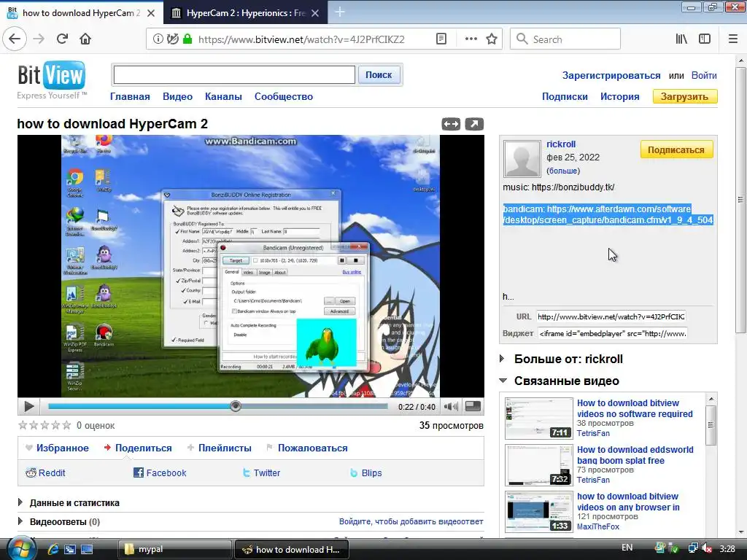Open the mypal taskbar button
The height and width of the screenshot is (560, 747).
click(x=174, y=549)
